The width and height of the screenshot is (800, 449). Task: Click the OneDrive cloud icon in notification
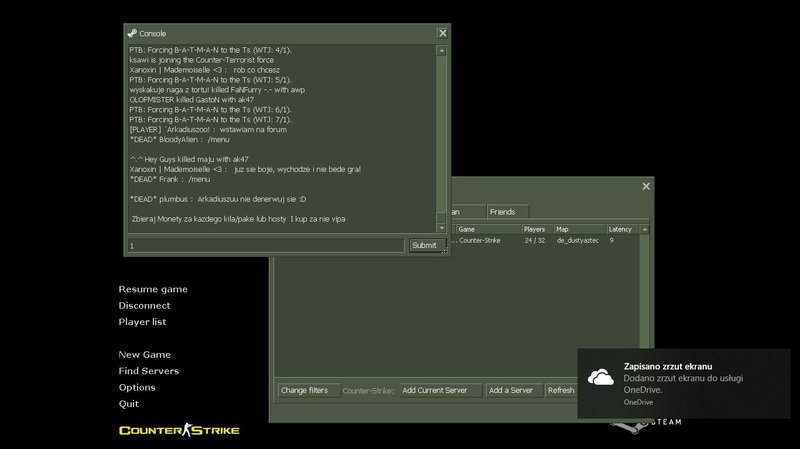click(x=600, y=377)
